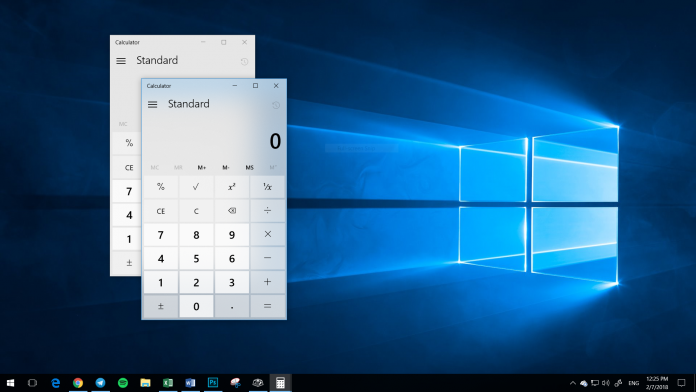Launch Microsoft Edge from the taskbar
This screenshot has height=392, width=696.
pyautogui.click(x=55, y=383)
